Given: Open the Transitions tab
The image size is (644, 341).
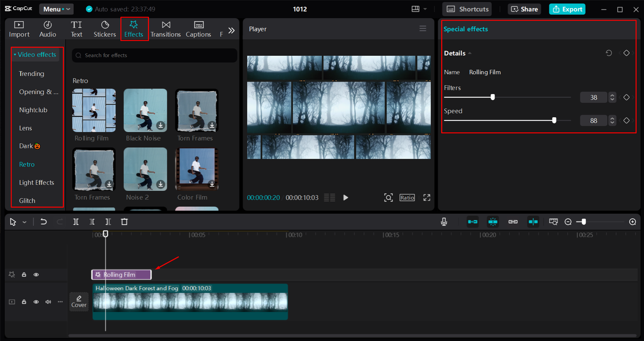Looking at the screenshot, I should pos(166,29).
